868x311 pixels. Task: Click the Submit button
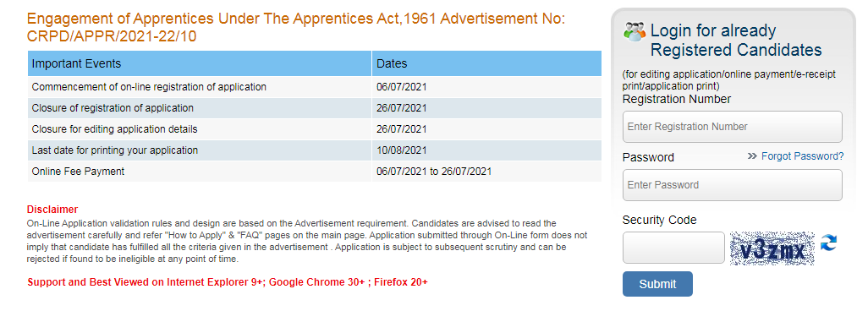(657, 284)
